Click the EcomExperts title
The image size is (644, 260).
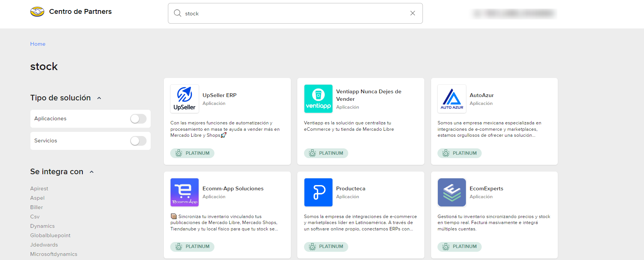point(486,188)
